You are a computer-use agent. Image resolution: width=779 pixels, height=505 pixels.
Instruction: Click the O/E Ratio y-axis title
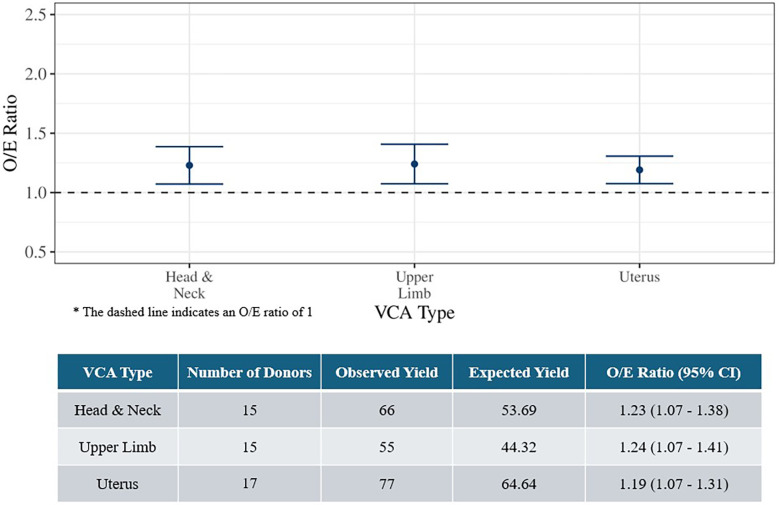point(10,133)
